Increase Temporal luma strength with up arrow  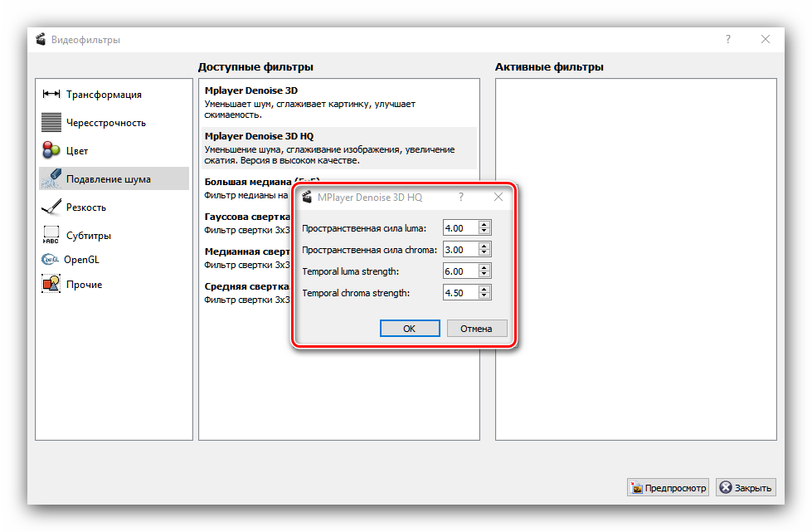click(484, 267)
